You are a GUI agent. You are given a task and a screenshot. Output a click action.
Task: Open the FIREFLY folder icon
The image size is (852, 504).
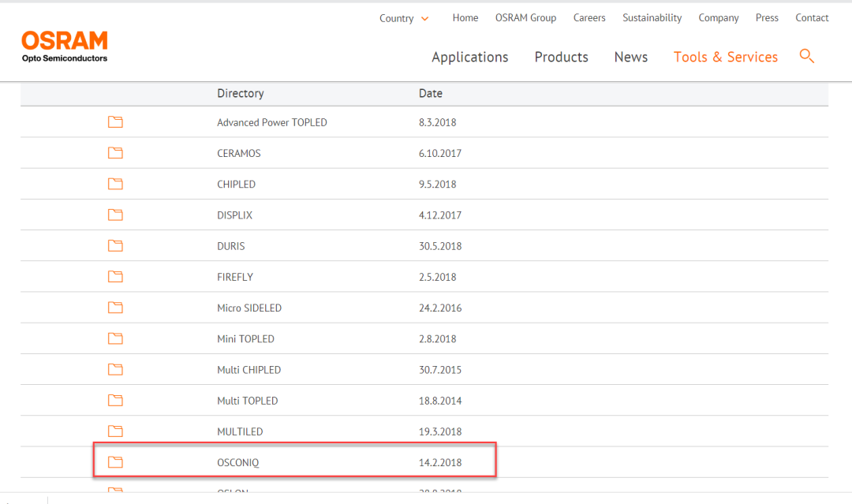pyautogui.click(x=115, y=277)
